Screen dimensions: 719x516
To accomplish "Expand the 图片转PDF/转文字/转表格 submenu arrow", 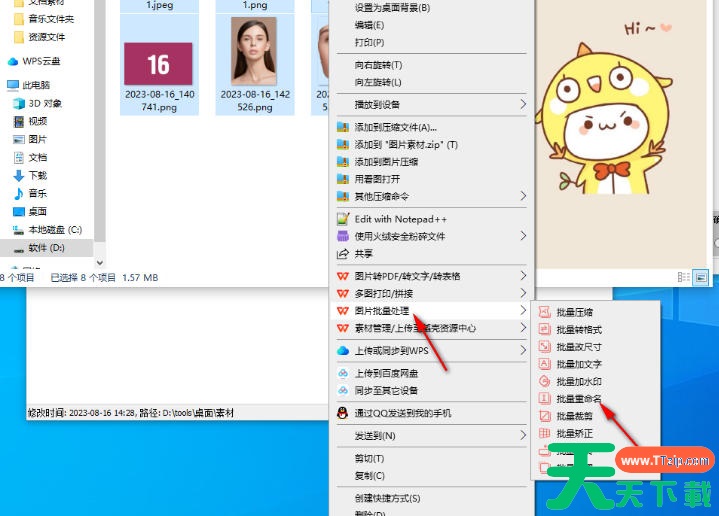I will [522, 276].
